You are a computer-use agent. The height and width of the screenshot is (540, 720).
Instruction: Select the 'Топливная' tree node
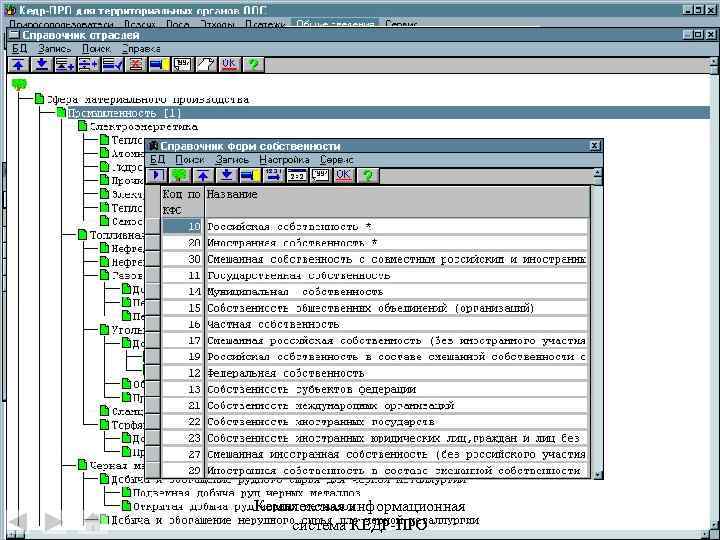click(117, 235)
